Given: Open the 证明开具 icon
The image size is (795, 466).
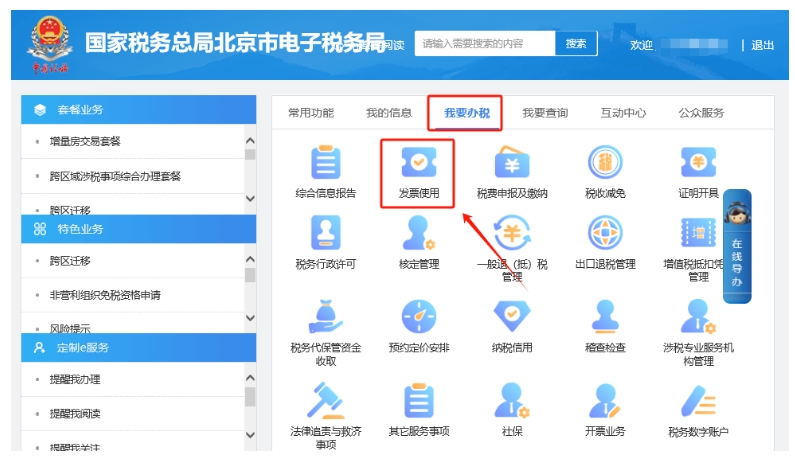Looking at the screenshot, I should tap(698, 162).
